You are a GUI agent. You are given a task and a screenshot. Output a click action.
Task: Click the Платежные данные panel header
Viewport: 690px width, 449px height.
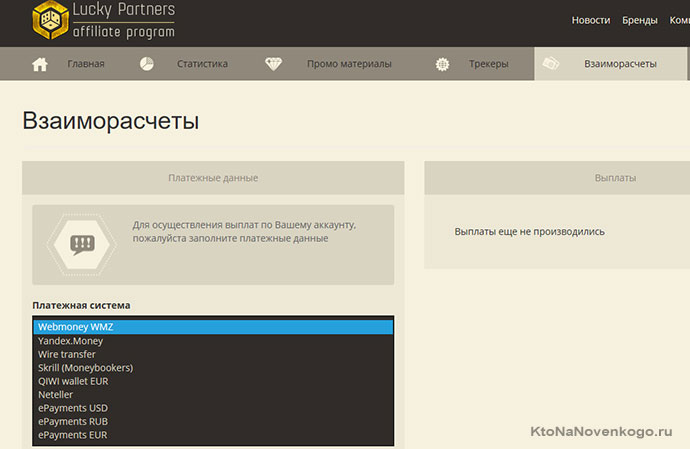pos(213,178)
